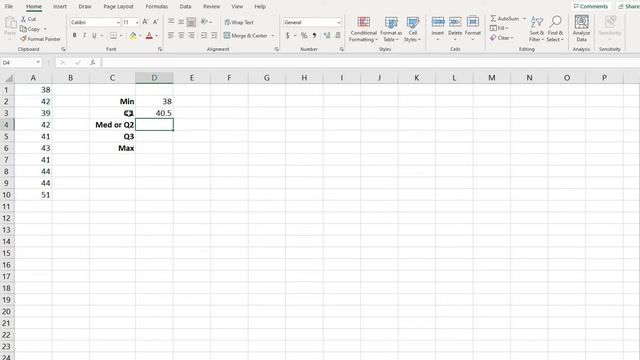
Task: Apply Comma Style format
Action: [314, 36]
